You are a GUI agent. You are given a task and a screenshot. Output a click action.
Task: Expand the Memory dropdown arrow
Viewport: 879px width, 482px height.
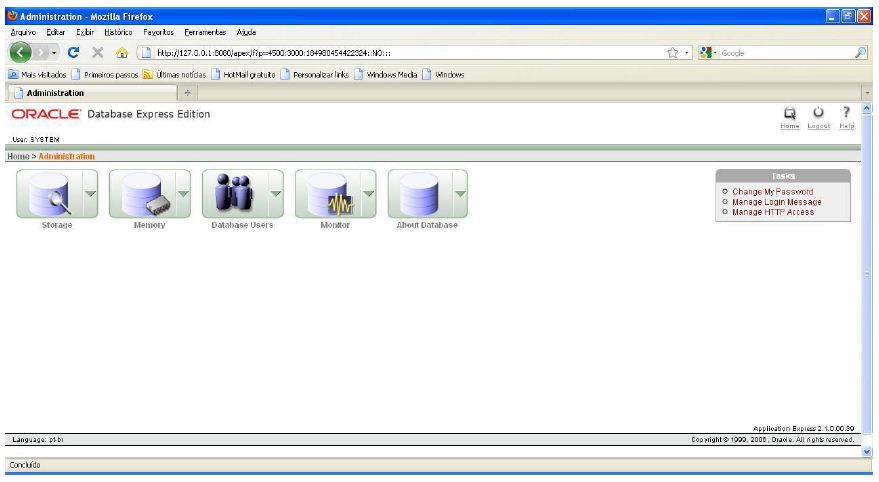point(183,194)
